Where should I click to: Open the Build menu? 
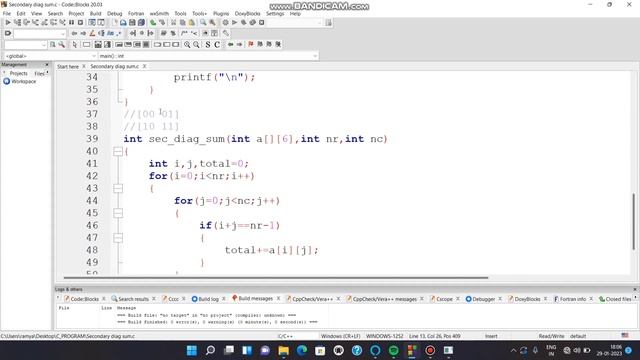(x=96, y=13)
